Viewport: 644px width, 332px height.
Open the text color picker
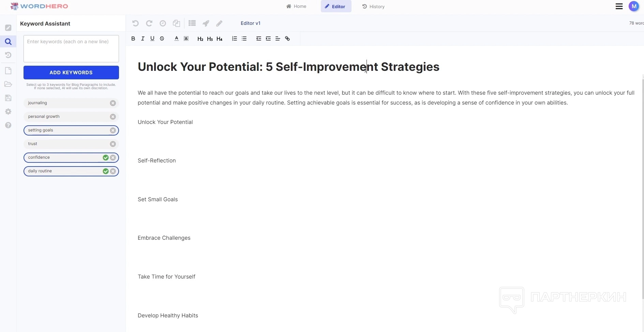[177, 38]
